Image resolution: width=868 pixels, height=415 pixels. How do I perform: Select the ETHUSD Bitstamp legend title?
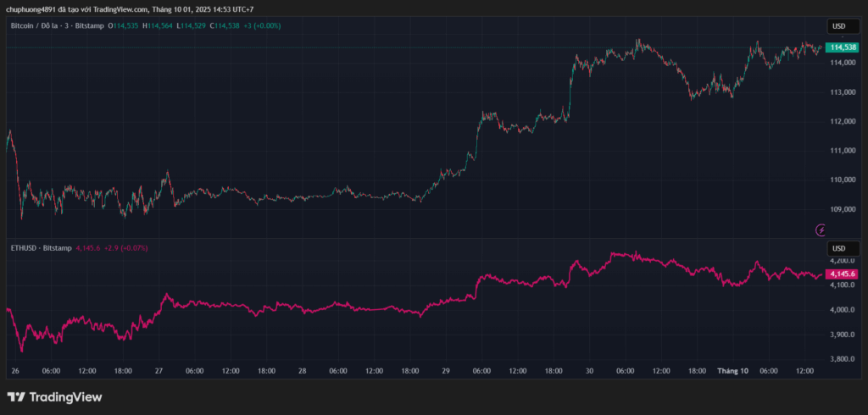click(40, 248)
